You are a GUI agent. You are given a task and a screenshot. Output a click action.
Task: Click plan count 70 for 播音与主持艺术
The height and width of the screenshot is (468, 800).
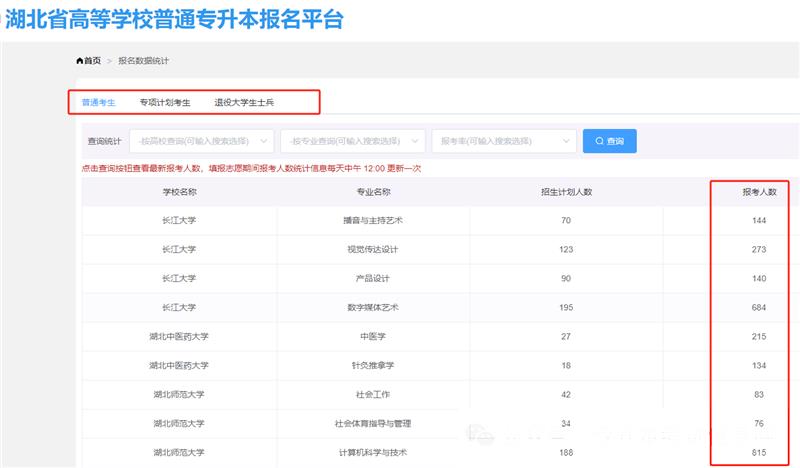tap(566, 220)
